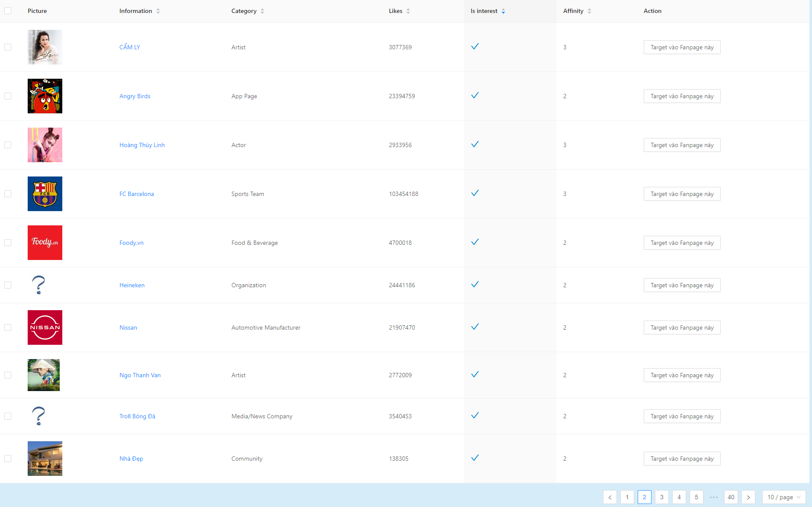Go to next page arrow
Viewport: 812px width, 507px height.
coord(748,497)
